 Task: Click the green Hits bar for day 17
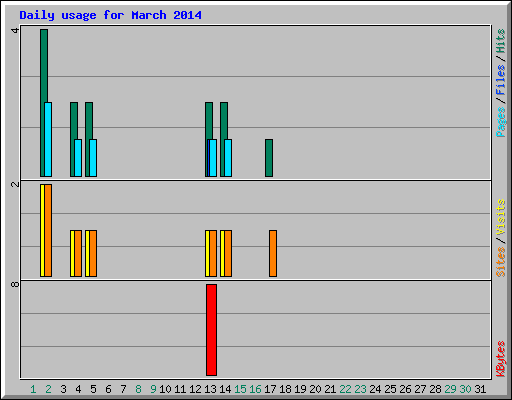(269, 158)
